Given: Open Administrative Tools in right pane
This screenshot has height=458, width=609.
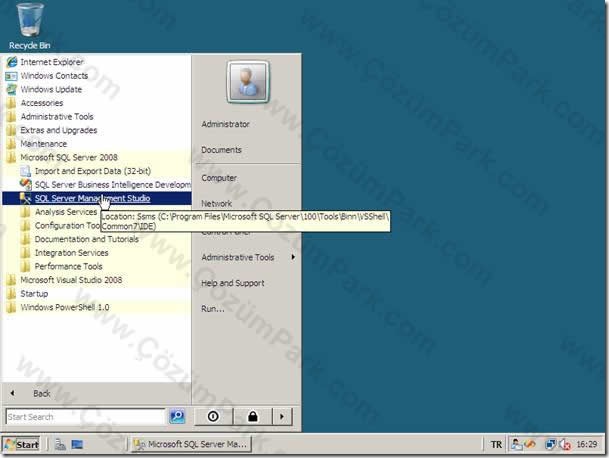Looking at the screenshot, I should pos(238,257).
